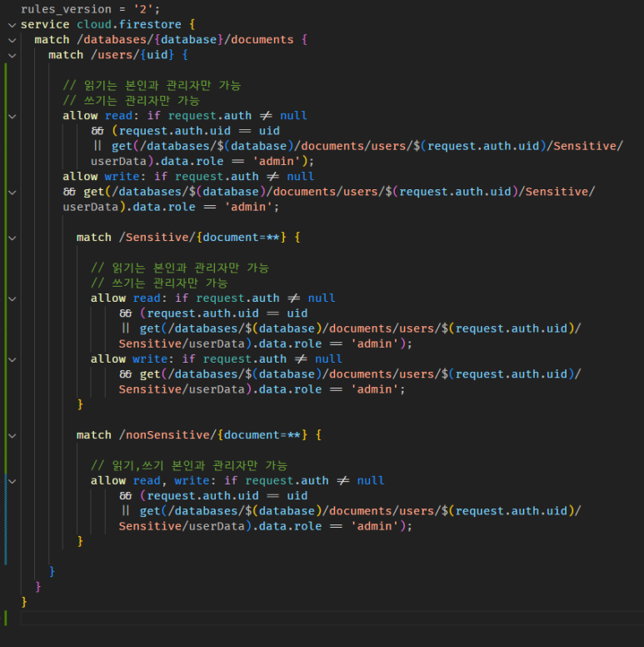
Task: Collapse allow write rule inside the Sensitive match
Action: [x=12, y=360]
